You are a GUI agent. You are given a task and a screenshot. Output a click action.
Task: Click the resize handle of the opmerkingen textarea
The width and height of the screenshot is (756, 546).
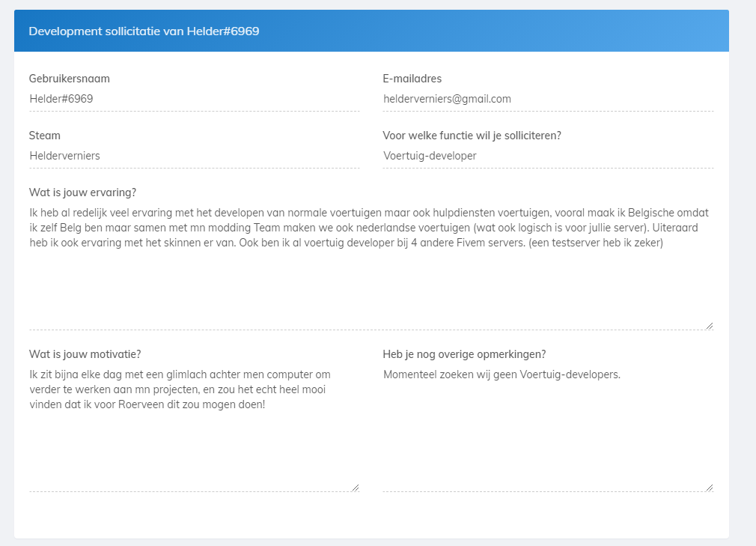coord(709,487)
